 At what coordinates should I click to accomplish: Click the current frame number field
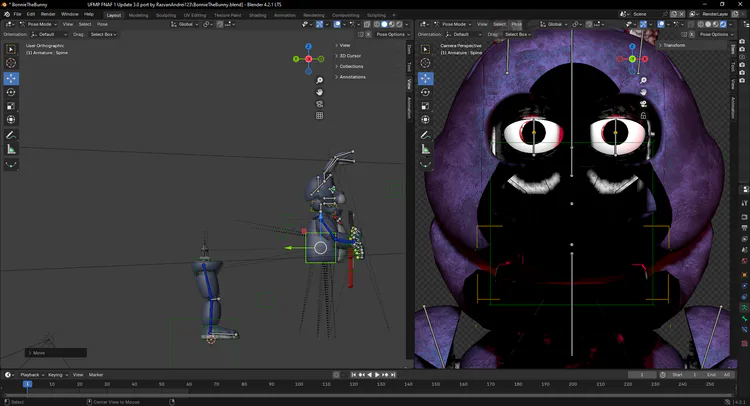coord(642,375)
